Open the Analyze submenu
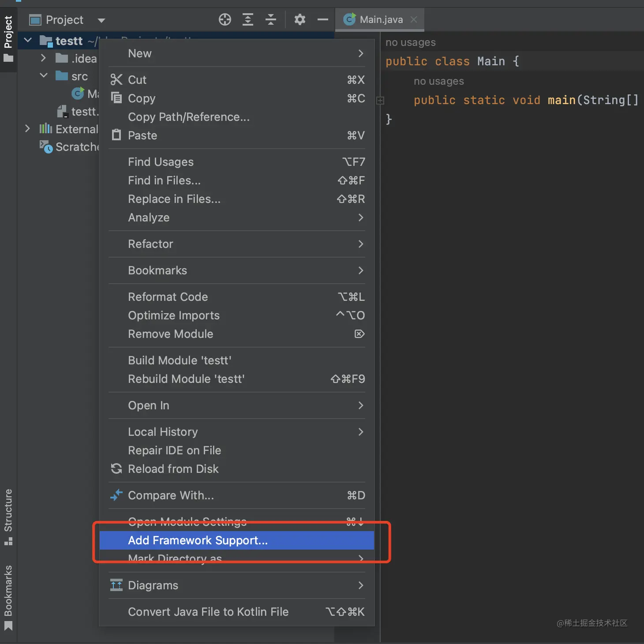Image resolution: width=644 pixels, height=644 pixels. pos(237,217)
